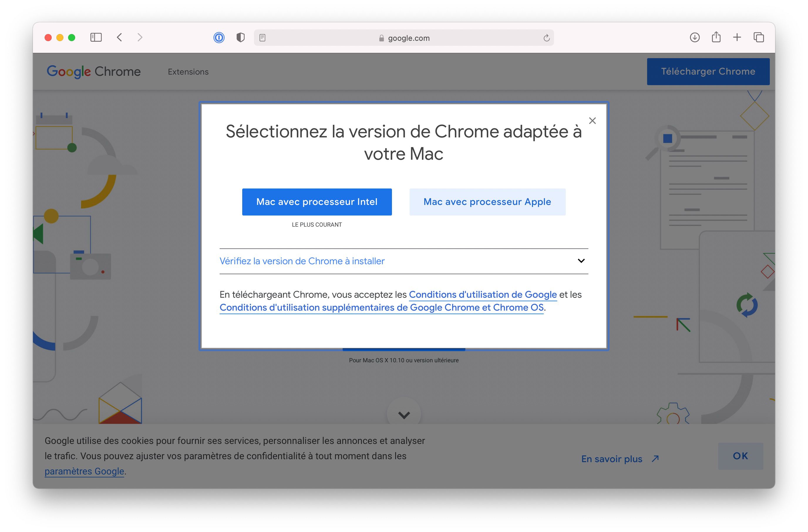Image resolution: width=808 pixels, height=532 pixels.
Task: Accept cookies with the OK button
Action: point(740,456)
